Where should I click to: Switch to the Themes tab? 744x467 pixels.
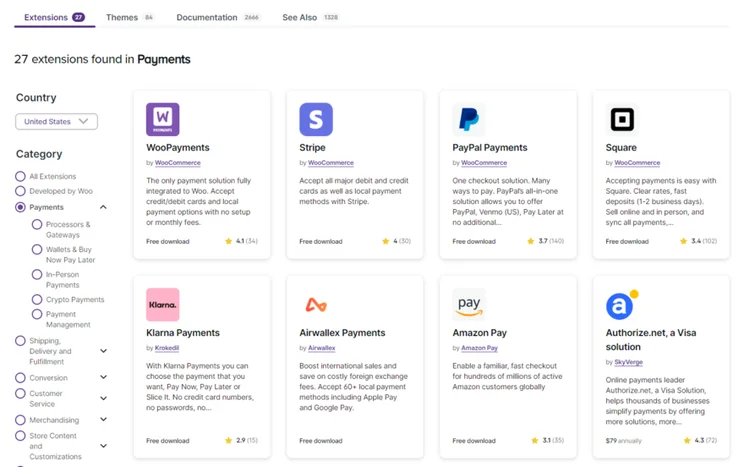tap(130, 18)
